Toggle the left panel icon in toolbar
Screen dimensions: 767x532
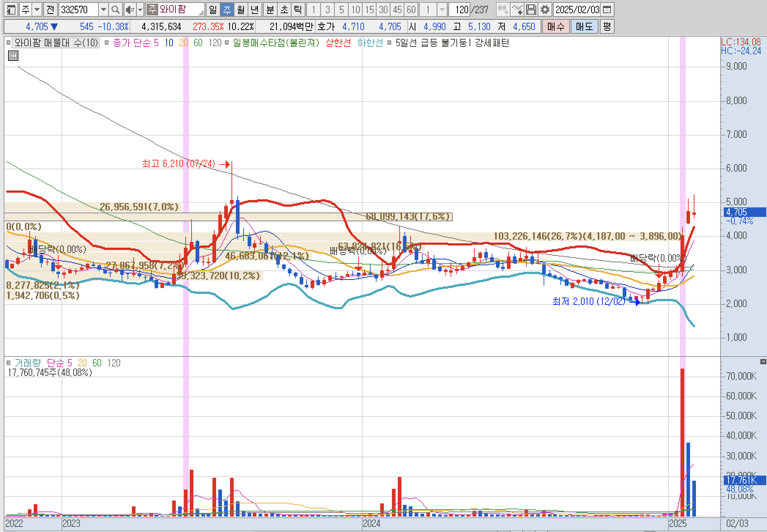tap(11, 10)
